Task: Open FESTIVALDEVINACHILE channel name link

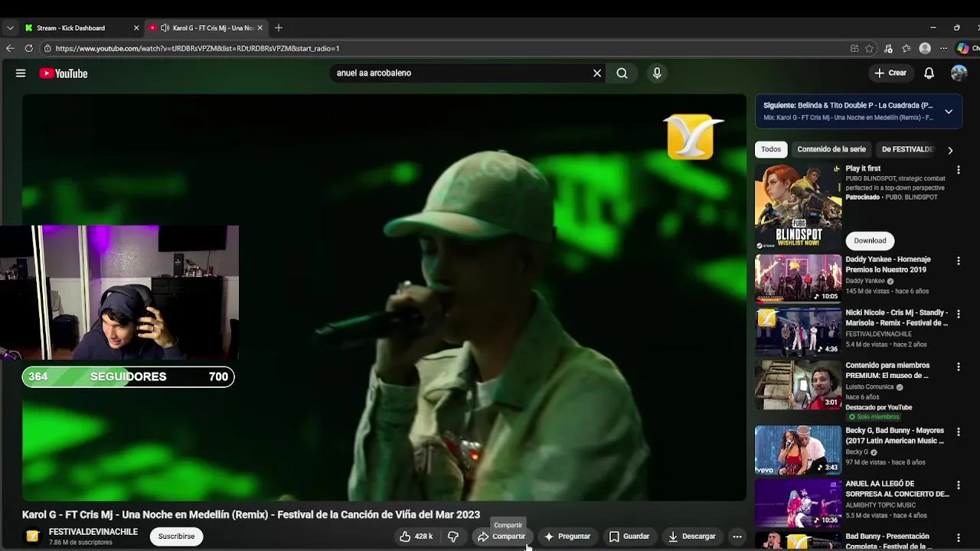Action: pyautogui.click(x=93, y=532)
